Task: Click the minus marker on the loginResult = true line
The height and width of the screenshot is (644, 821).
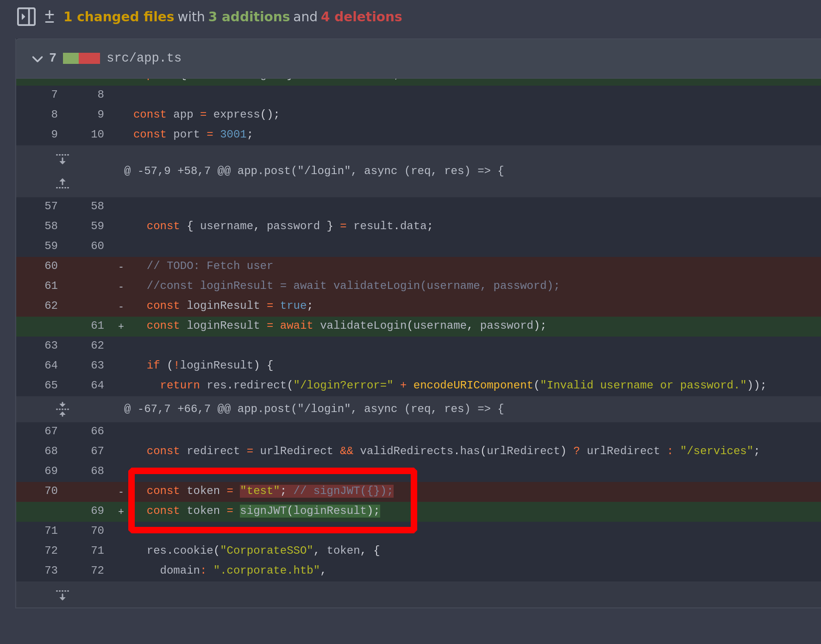Action: pos(121,306)
